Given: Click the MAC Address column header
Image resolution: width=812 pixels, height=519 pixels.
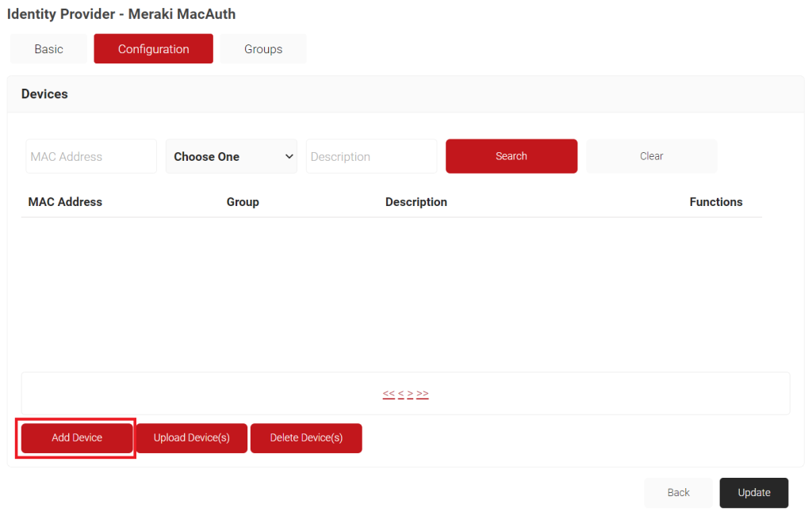Looking at the screenshot, I should pos(64,201).
